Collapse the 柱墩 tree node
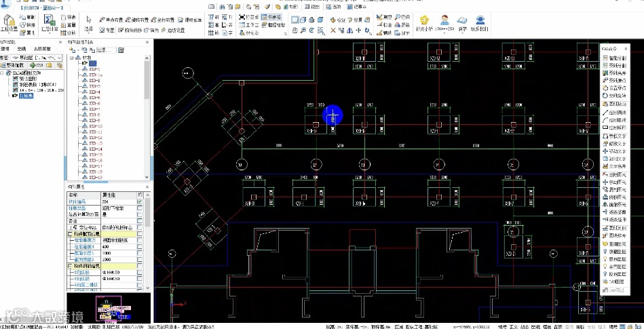This screenshot has width=644, height=329. (x=73, y=58)
